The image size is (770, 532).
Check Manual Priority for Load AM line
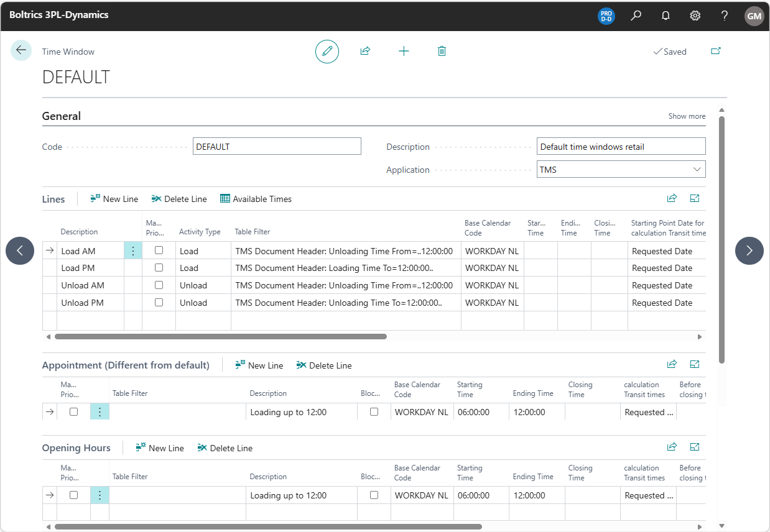tap(159, 250)
